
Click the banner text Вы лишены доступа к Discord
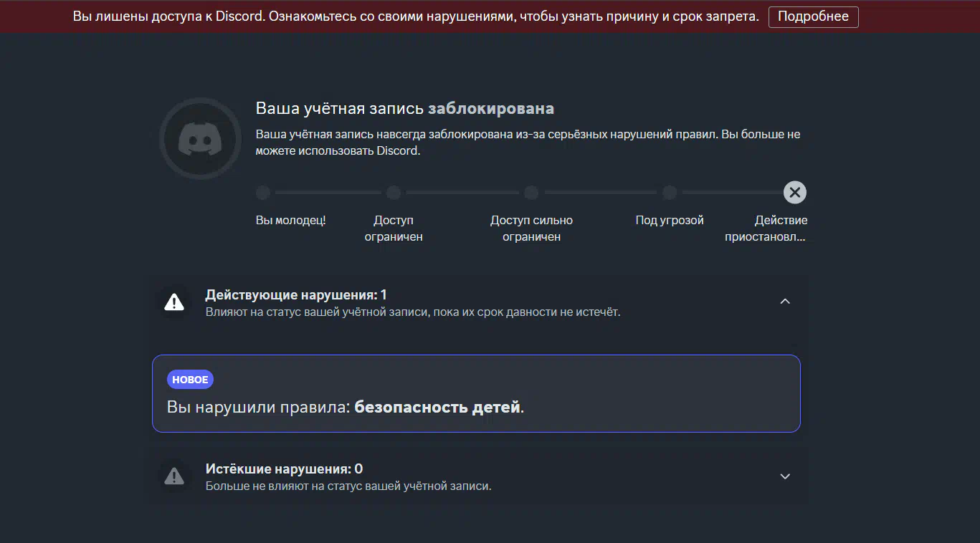coord(169,16)
